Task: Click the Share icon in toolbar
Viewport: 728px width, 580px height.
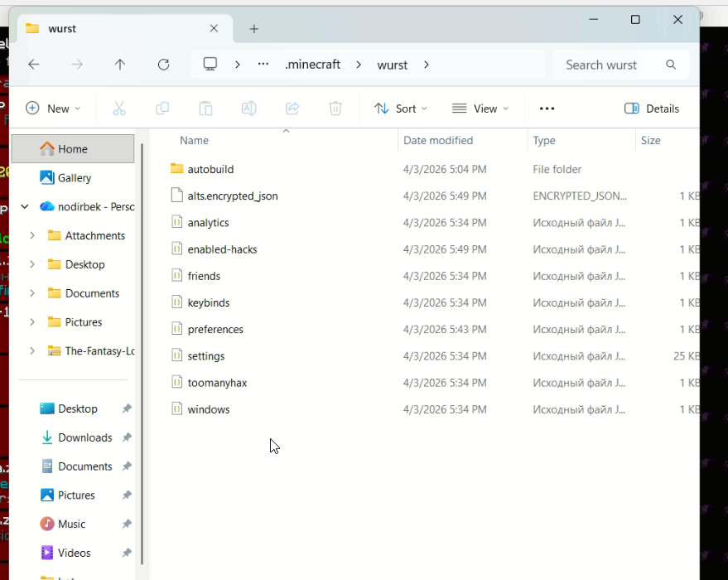Action: pyautogui.click(x=292, y=109)
